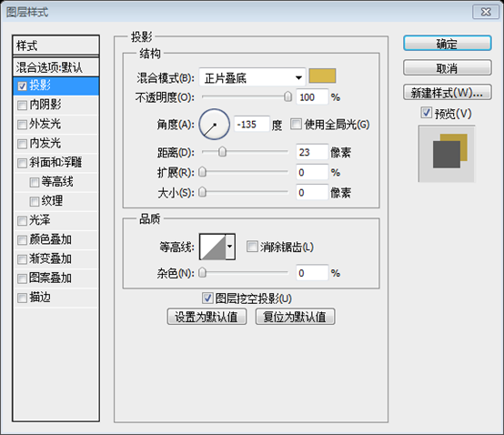
Task: Click the 不透明度 value field
Action: click(312, 97)
